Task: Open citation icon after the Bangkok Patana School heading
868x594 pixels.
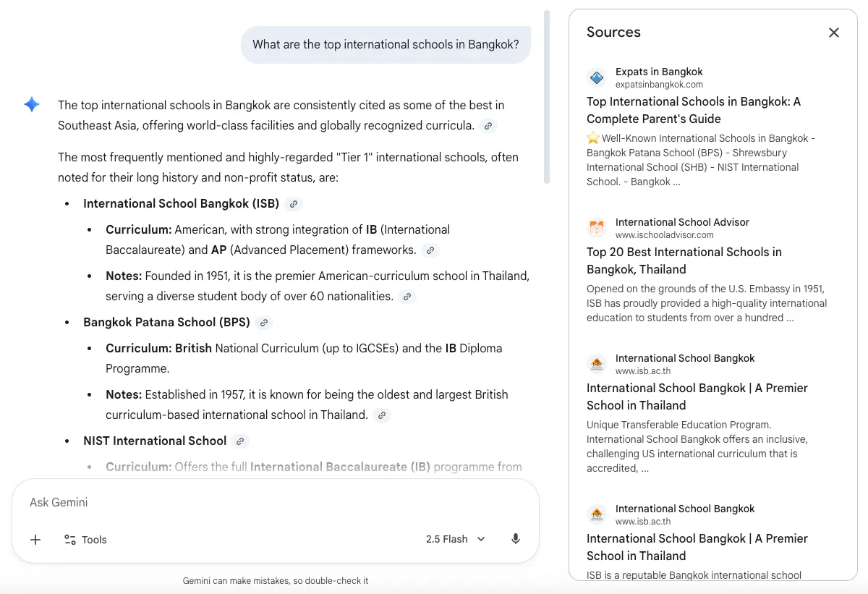Action: pyautogui.click(x=264, y=323)
